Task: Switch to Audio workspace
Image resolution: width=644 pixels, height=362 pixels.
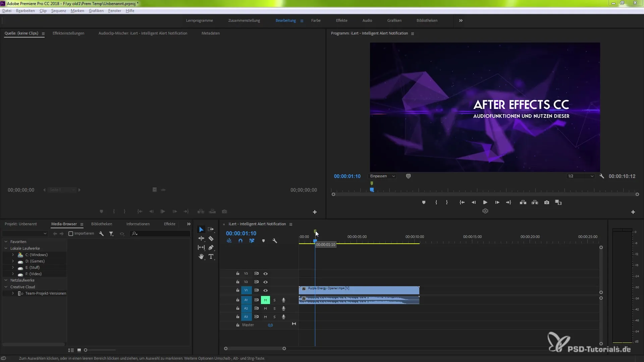Action: (x=367, y=20)
